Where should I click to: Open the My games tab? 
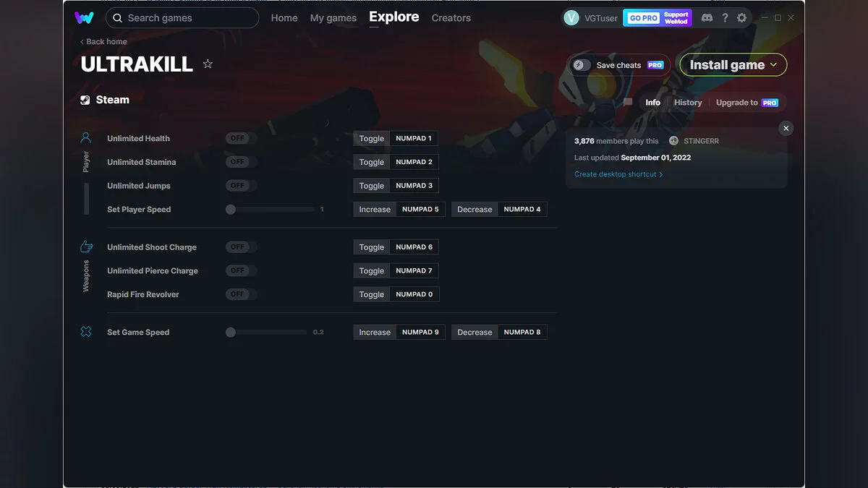pos(333,18)
